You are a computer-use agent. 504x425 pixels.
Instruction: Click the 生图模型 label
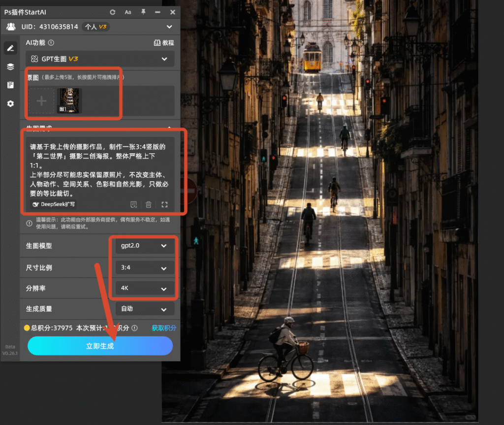pyautogui.click(x=39, y=246)
